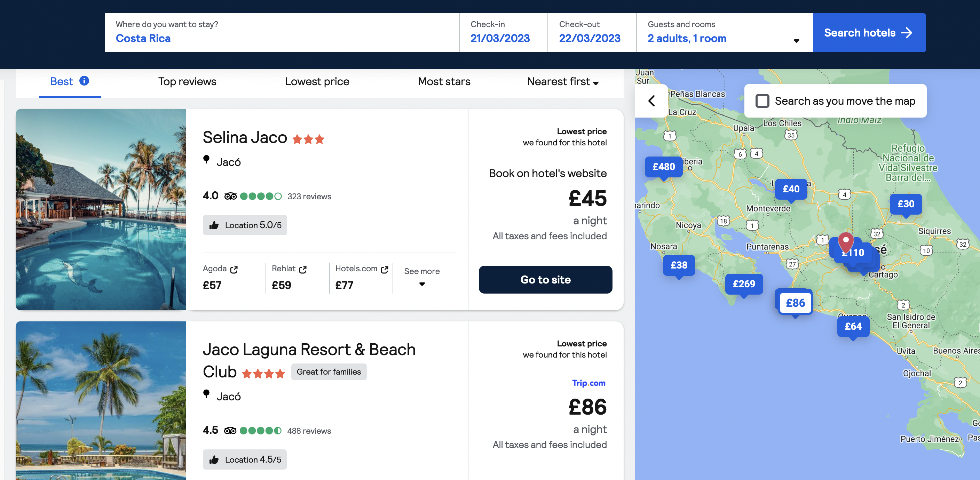Click Book on hotel's website text
Screen dimensions: 980x480
click(548, 174)
